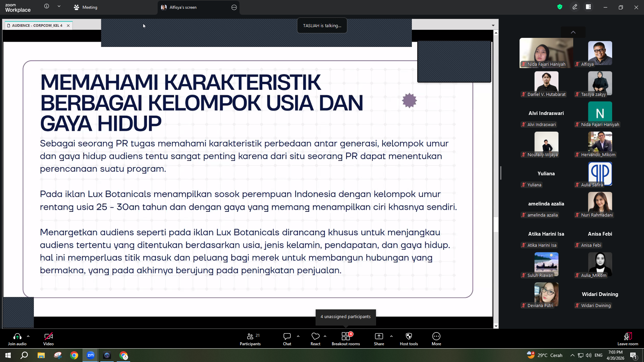Image resolution: width=644 pixels, height=362 pixels.
Task: Open the volume control in system tray
Action: point(589,355)
